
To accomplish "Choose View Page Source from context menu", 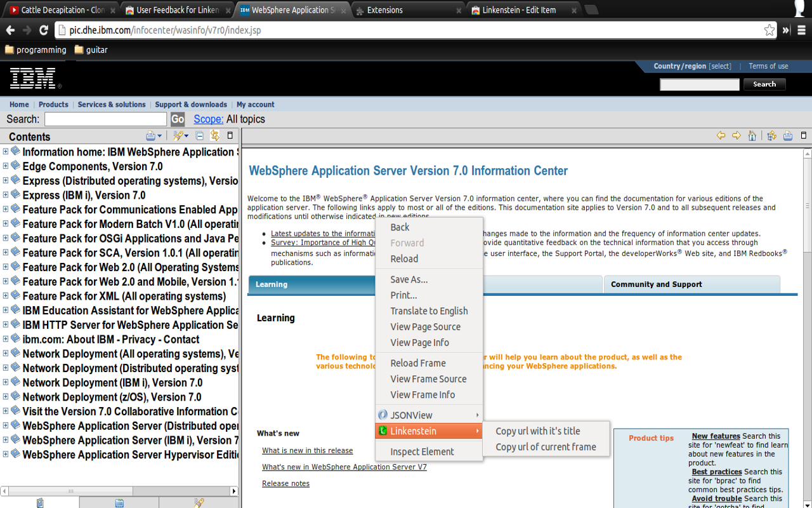I will click(425, 326).
